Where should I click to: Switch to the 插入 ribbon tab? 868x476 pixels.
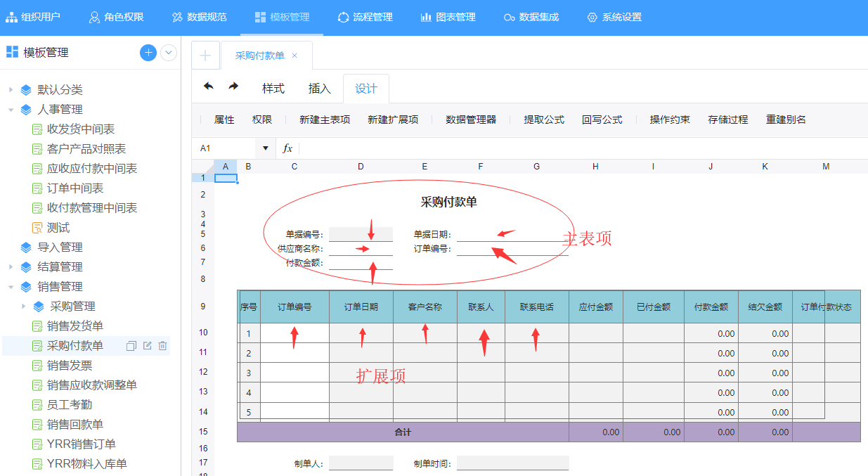320,89
